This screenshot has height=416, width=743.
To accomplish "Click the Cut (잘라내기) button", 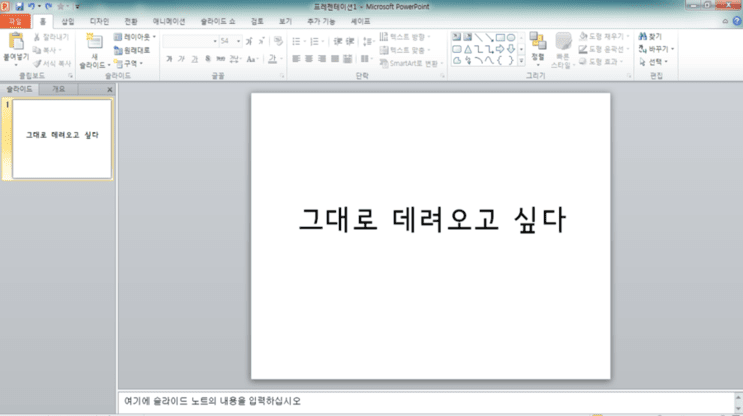I will point(51,37).
